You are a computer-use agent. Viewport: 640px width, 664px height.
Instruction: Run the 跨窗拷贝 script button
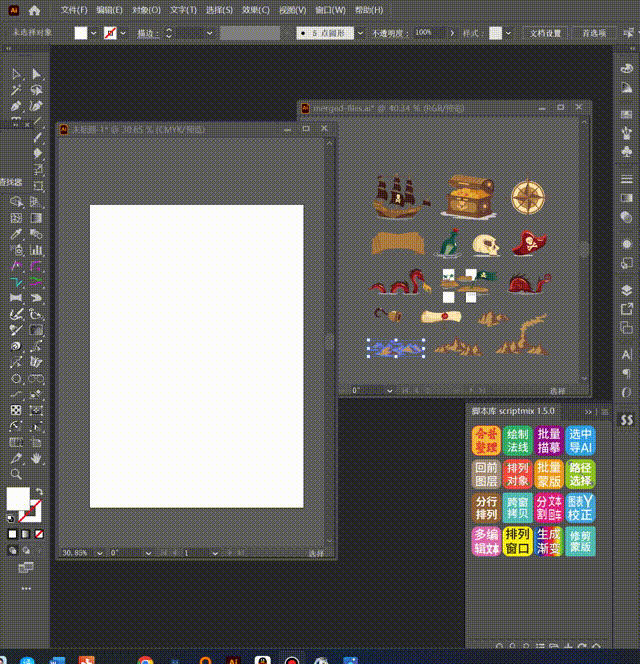pyautogui.click(x=517, y=508)
